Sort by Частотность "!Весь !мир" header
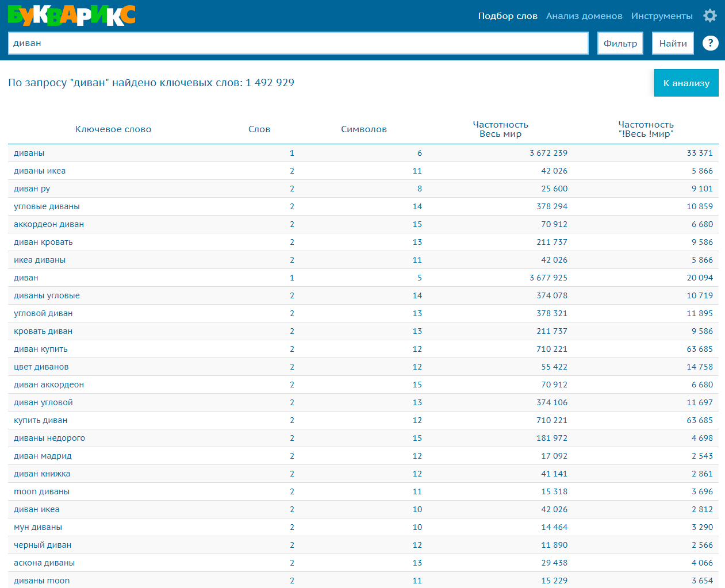 (x=646, y=129)
